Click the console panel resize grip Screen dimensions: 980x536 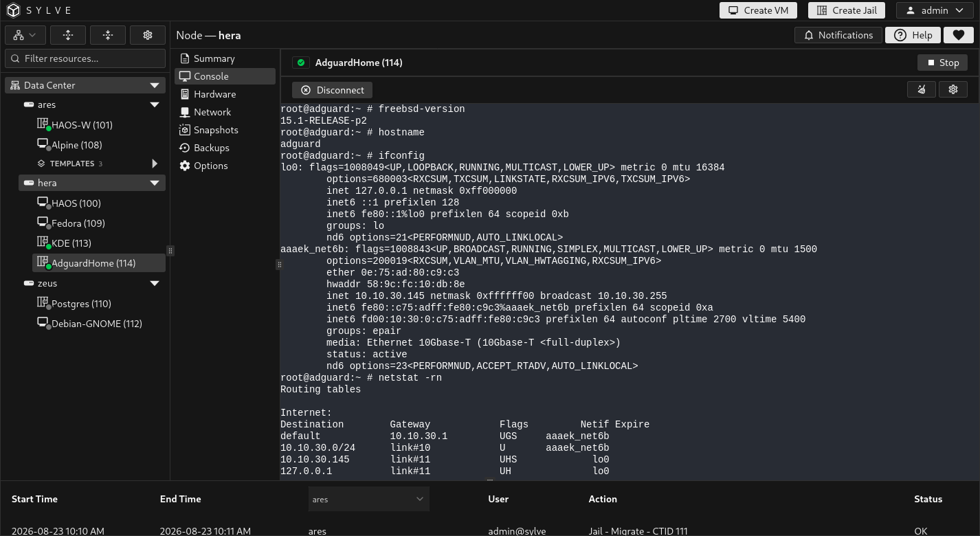279,265
